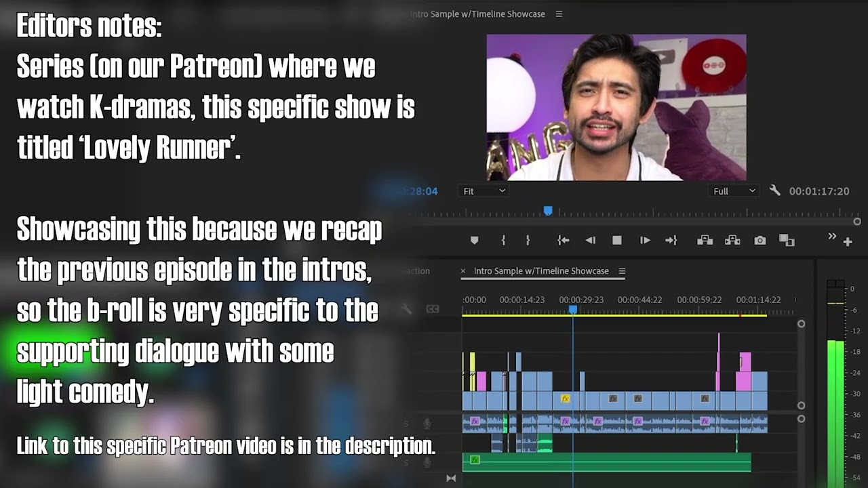Viewport: 868px width, 488px height.
Task: Jump to the Out point
Action: point(671,241)
